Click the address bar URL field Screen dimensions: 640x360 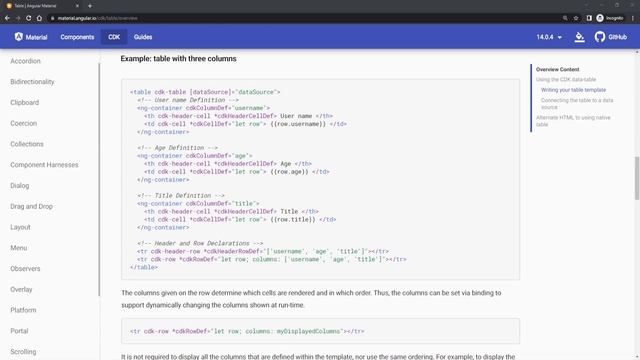point(302,18)
